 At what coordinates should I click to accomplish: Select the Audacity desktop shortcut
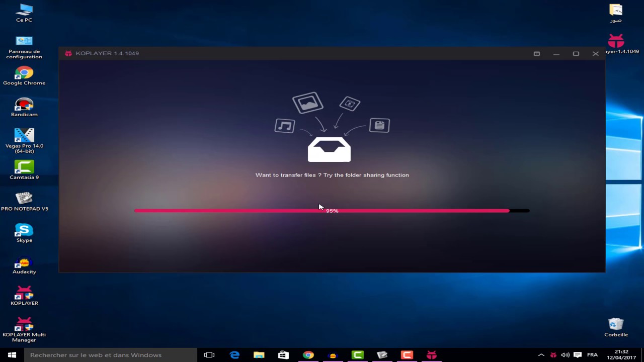pos(24,265)
